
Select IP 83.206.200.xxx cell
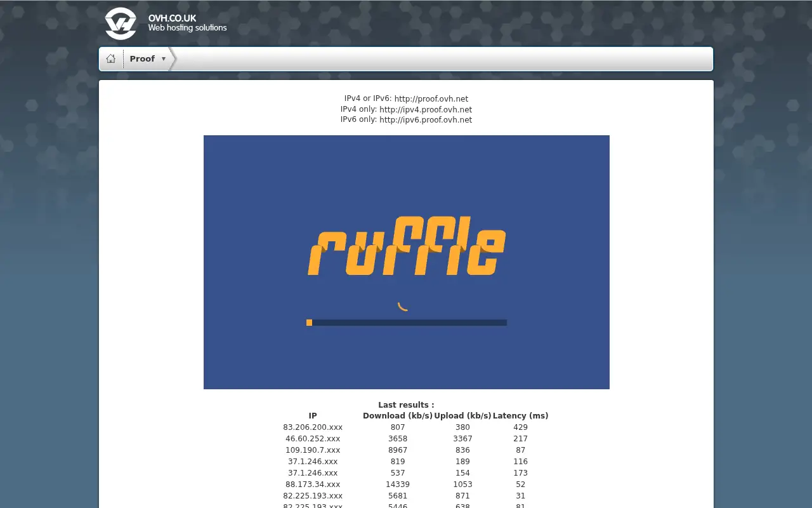[x=313, y=427]
